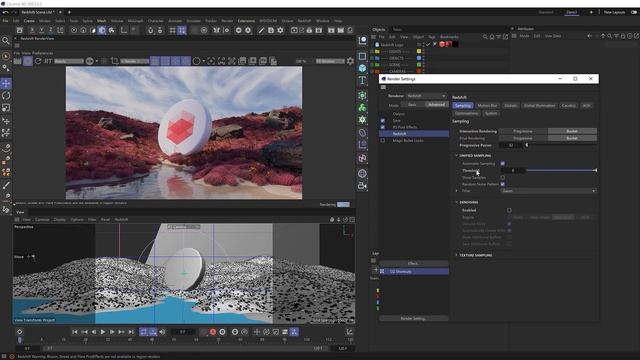Click the Render Setting... button

(413, 318)
